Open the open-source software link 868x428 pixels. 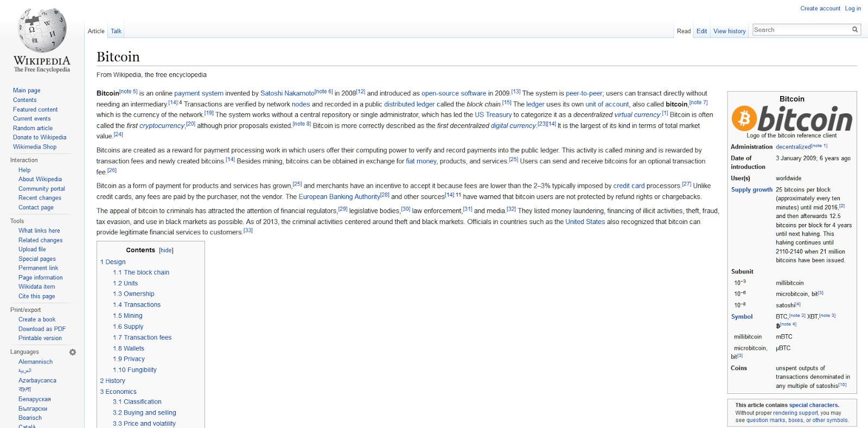(454, 94)
